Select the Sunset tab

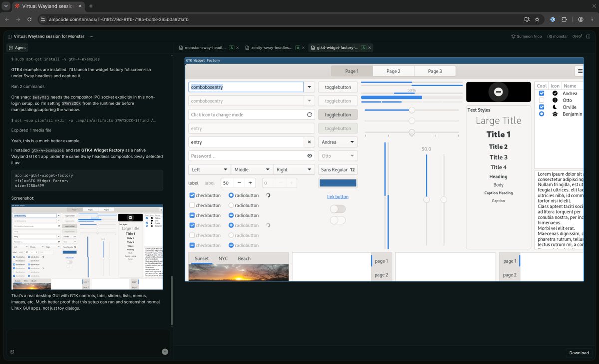202,258
